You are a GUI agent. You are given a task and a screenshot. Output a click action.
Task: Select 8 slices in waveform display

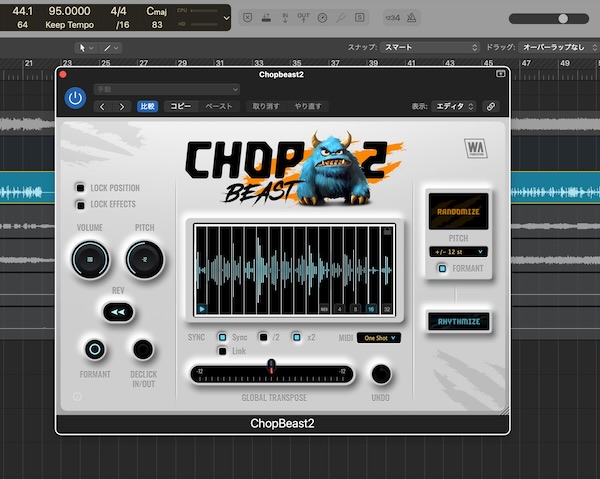click(x=355, y=309)
